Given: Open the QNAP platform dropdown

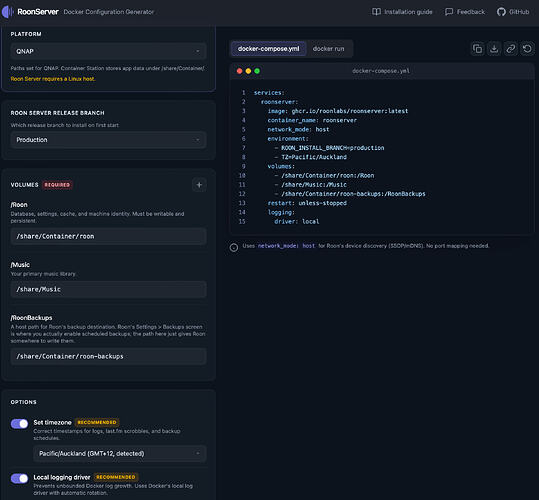Looking at the screenshot, I should pyautogui.click(x=108, y=51).
